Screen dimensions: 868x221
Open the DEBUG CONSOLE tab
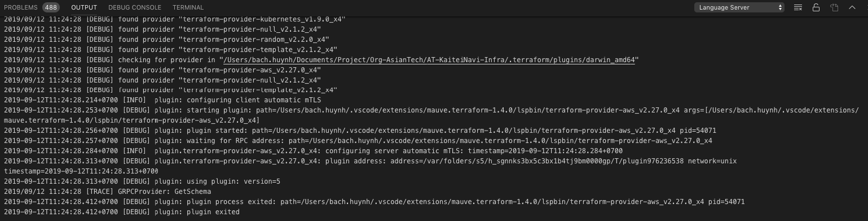pyautogui.click(x=135, y=7)
